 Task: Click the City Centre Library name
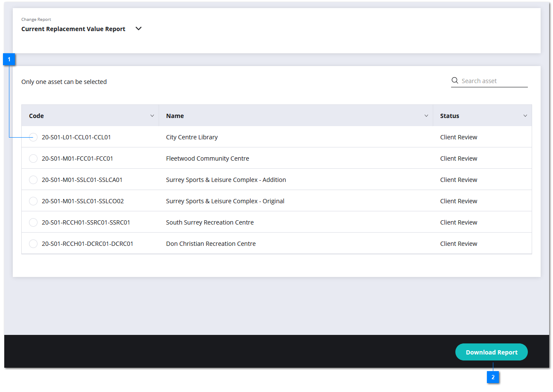tap(192, 137)
